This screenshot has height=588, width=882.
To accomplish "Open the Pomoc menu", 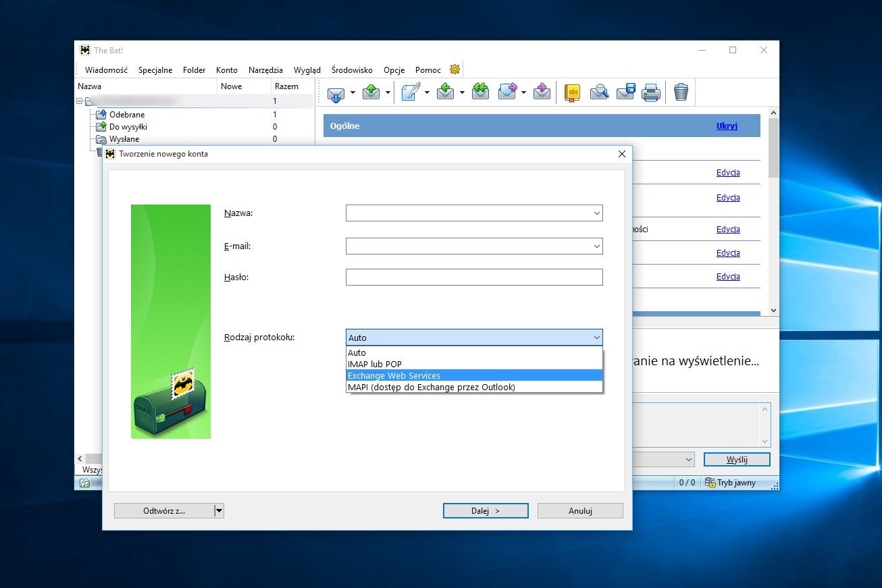I will [x=428, y=70].
